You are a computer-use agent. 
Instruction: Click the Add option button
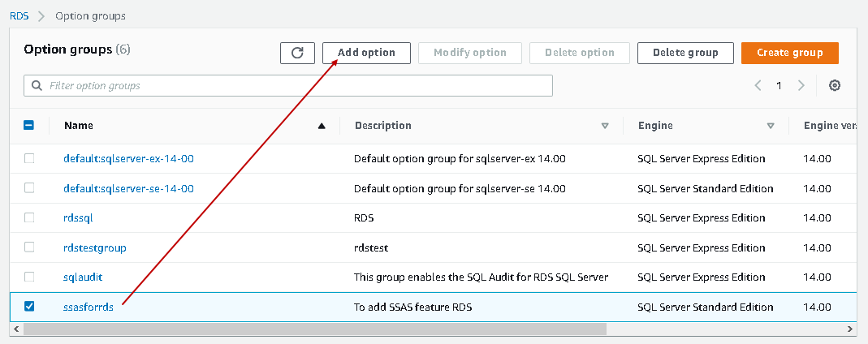pyautogui.click(x=366, y=53)
